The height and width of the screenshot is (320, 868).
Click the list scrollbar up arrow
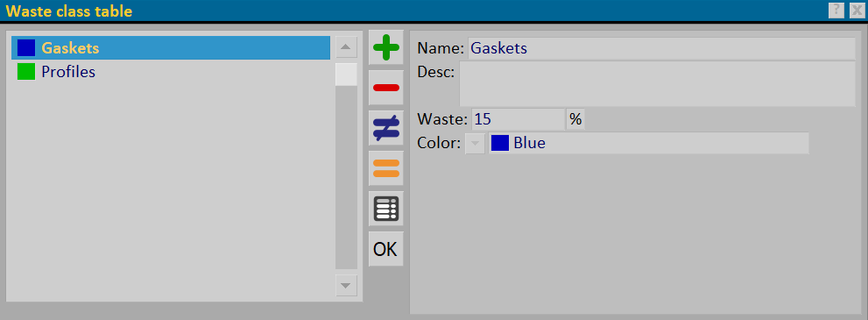(346, 47)
